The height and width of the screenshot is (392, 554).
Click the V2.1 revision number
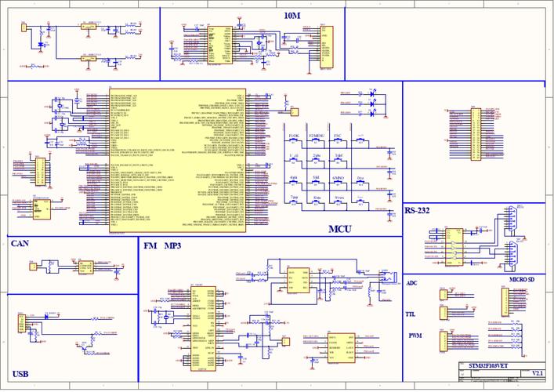(x=538, y=373)
